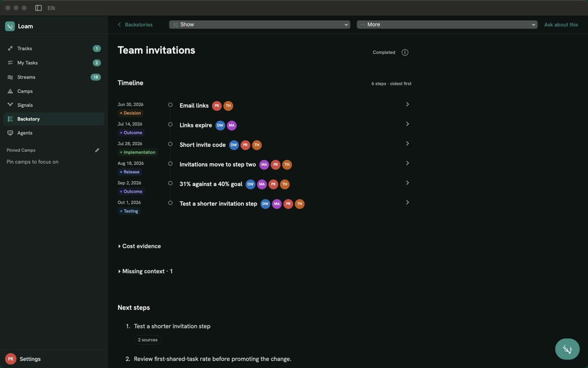Edit Pinned Camps with pencil icon

97,150
